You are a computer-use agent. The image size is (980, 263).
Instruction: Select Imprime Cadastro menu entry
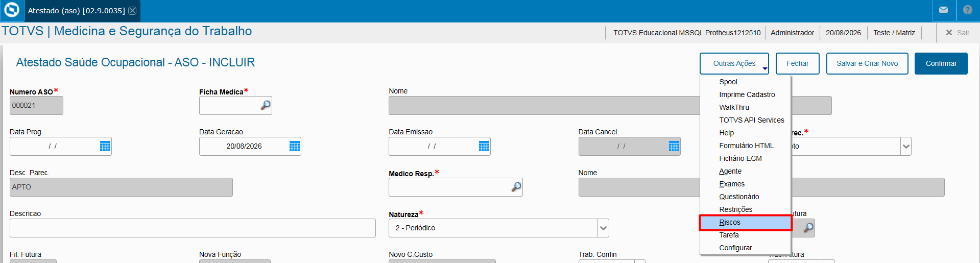[x=746, y=94]
